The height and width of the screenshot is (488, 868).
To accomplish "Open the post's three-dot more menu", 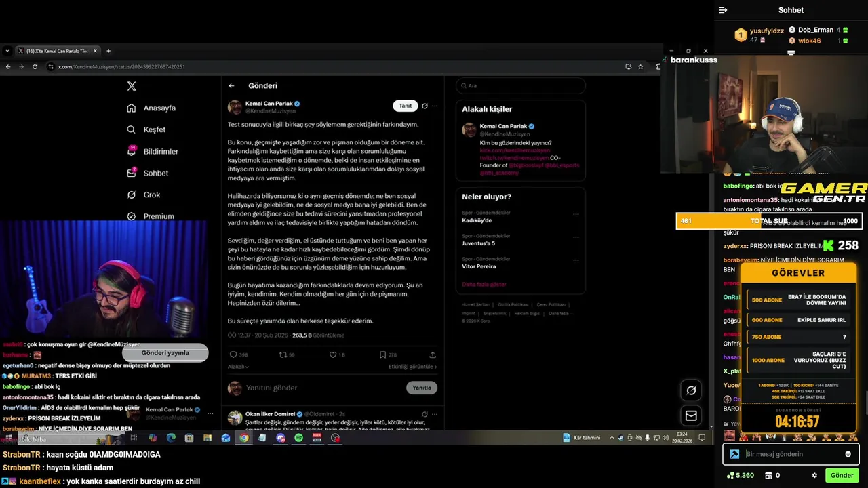I will [435, 106].
